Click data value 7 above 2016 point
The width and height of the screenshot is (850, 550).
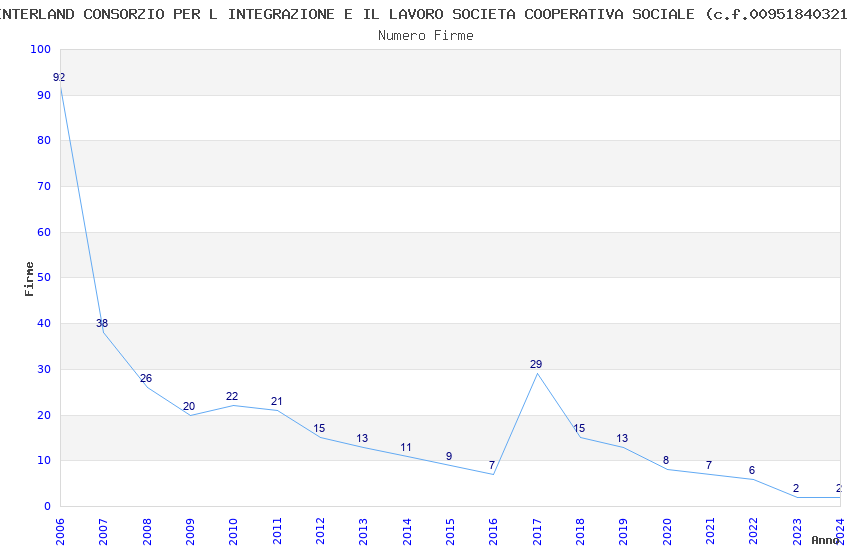coord(492,465)
